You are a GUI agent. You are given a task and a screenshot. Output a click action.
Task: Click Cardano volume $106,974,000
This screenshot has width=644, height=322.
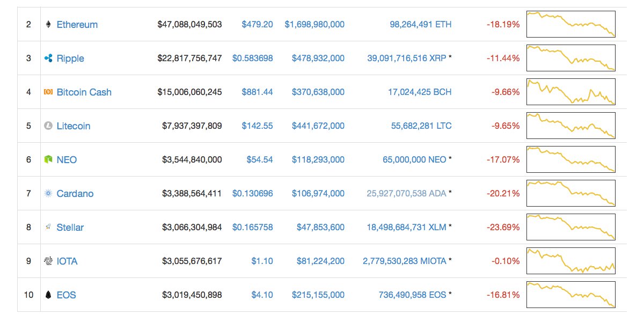pos(318,193)
